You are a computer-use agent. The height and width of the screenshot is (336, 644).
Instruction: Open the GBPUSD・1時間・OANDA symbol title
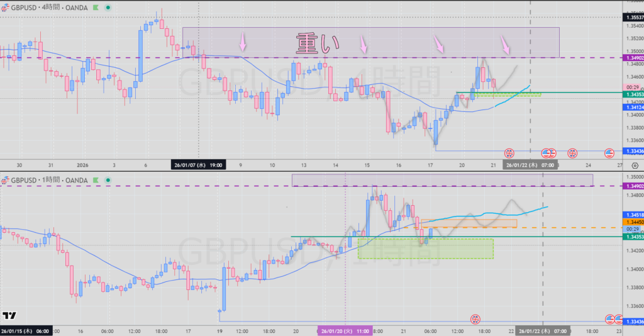[49, 181]
